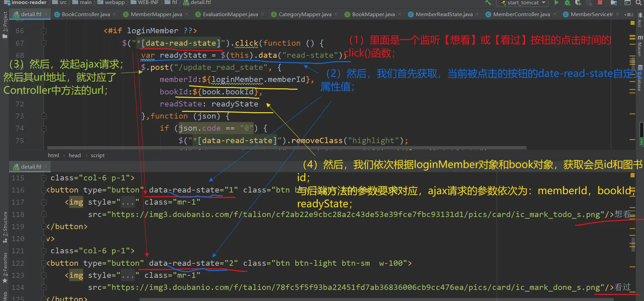Open the Favorites tool window
Viewport: 644px width, 301px height.
coord(5,268)
